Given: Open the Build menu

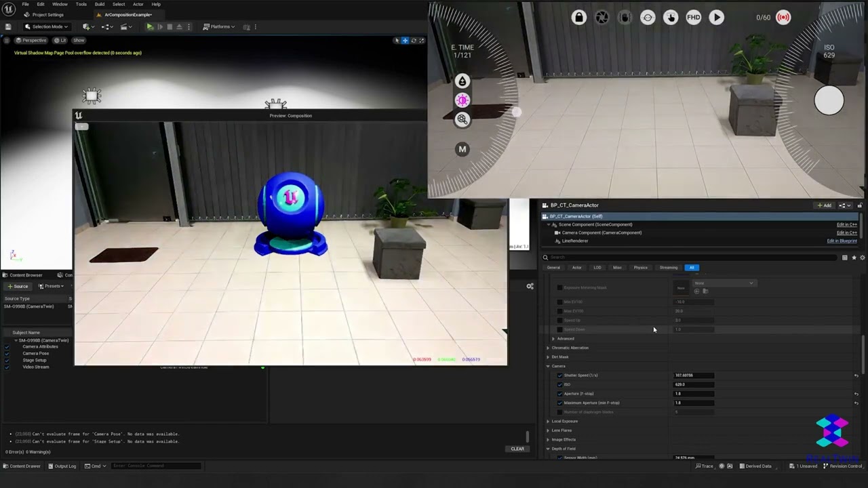Looking at the screenshot, I should (x=100, y=4).
